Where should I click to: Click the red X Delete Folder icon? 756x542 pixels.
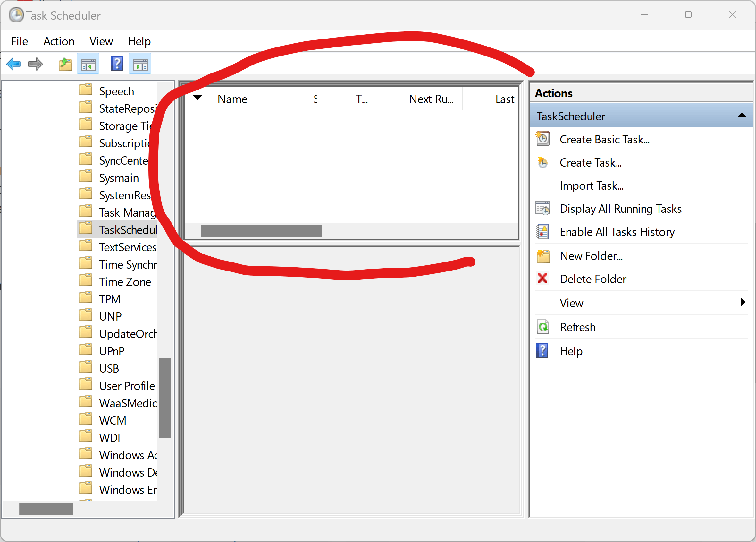click(543, 279)
